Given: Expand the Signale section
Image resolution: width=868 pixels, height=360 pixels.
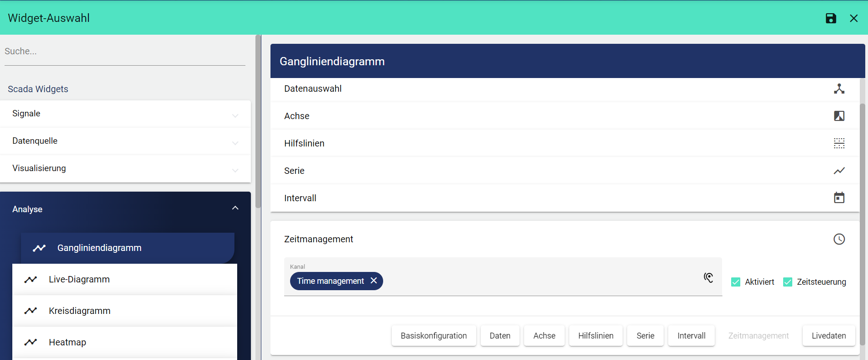Looking at the screenshot, I should (x=235, y=115).
